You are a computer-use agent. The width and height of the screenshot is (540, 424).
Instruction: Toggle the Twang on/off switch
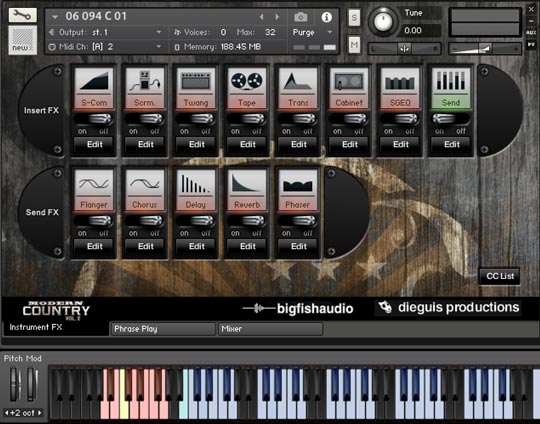click(x=196, y=119)
